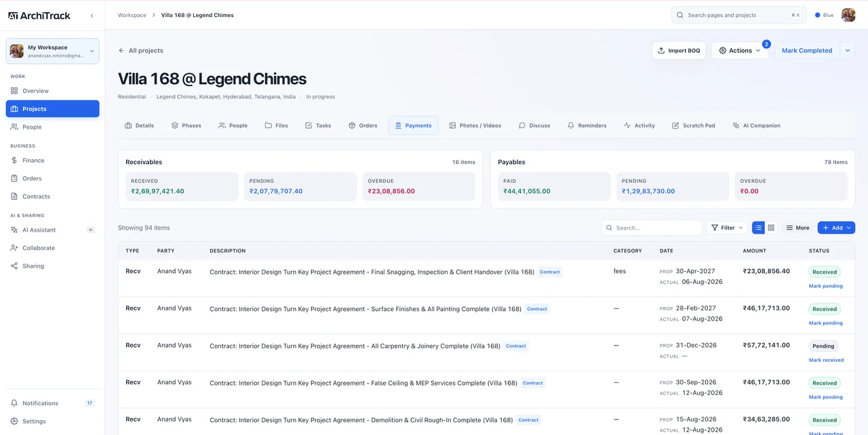Open the Reminders tab
The width and height of the screenshot is (868, 435).
click(587, 125)
